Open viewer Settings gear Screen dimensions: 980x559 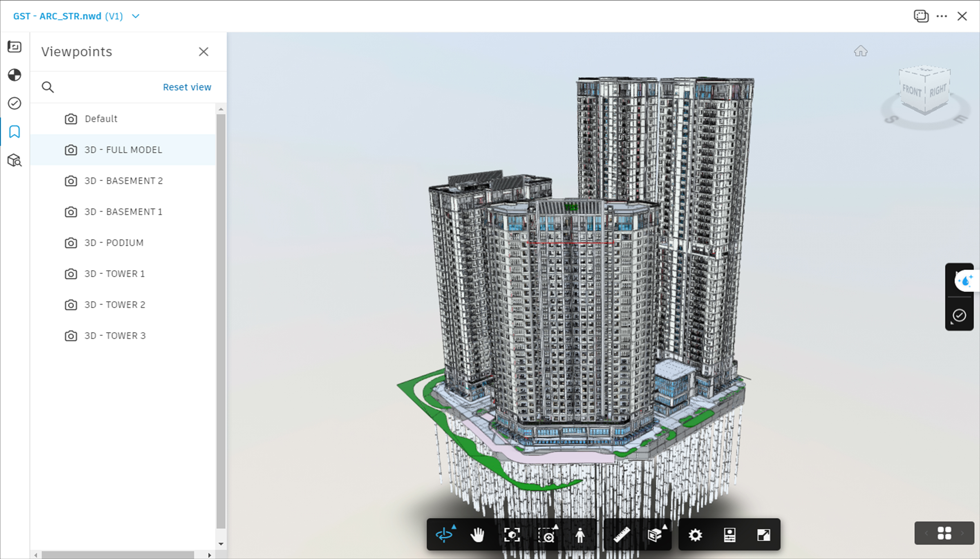(x=695, y=534)
